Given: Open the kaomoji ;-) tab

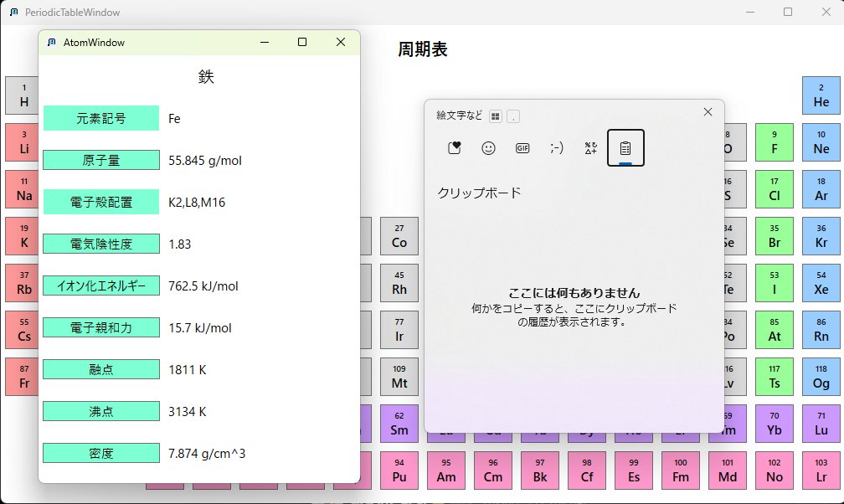Looking at the screenshot, I should 557,147.
